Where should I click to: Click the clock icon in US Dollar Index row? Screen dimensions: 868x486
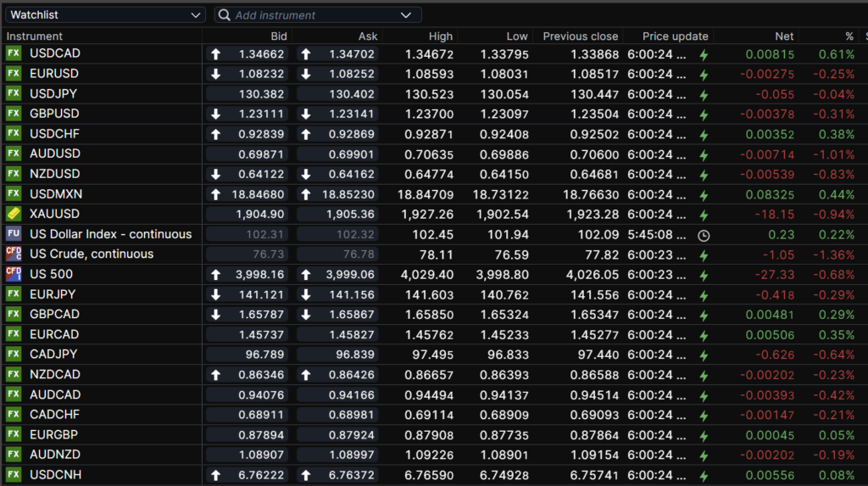704,235
